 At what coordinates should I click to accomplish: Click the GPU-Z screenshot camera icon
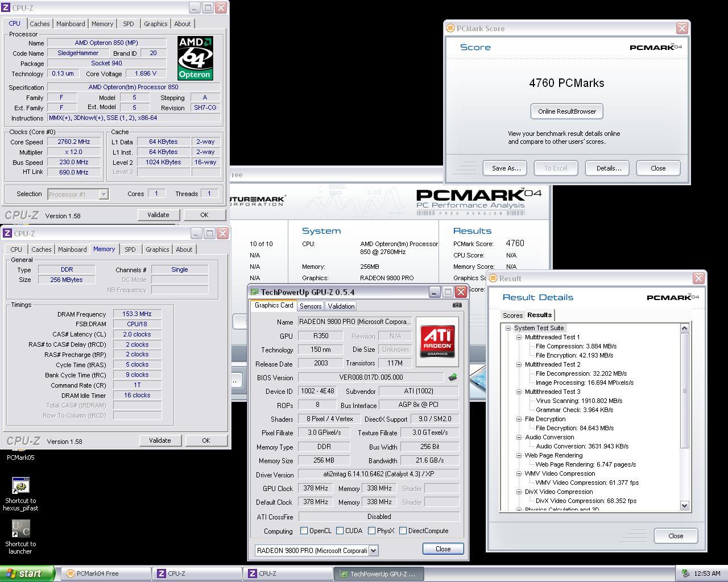tap(457, 305)
